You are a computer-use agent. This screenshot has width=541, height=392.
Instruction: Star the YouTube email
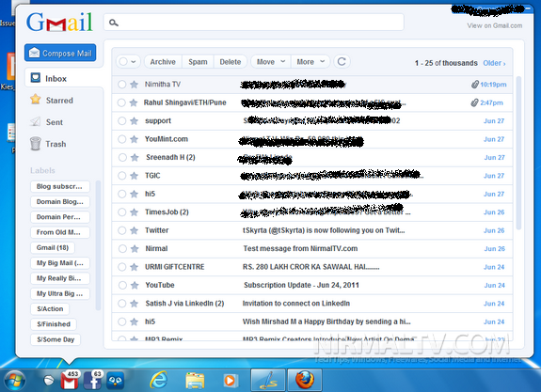pos(135,286)
